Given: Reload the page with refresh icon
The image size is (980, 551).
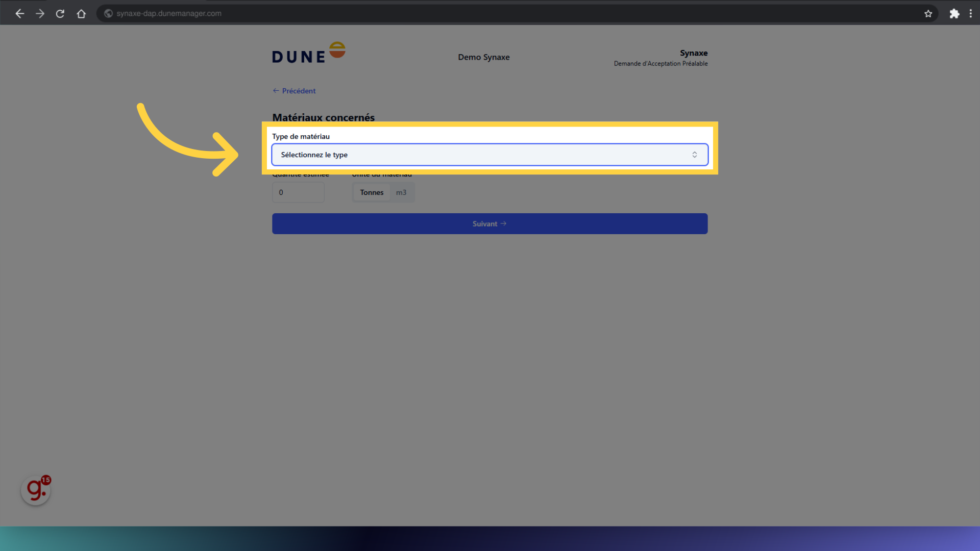Looking at the screenshot, I should 60,14.
